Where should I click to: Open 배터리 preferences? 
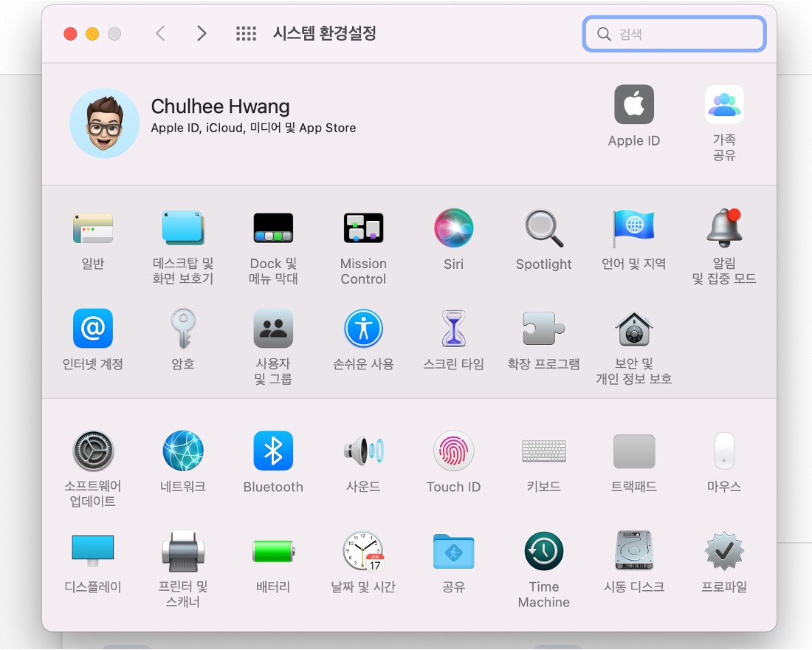(x=273, y=551)
